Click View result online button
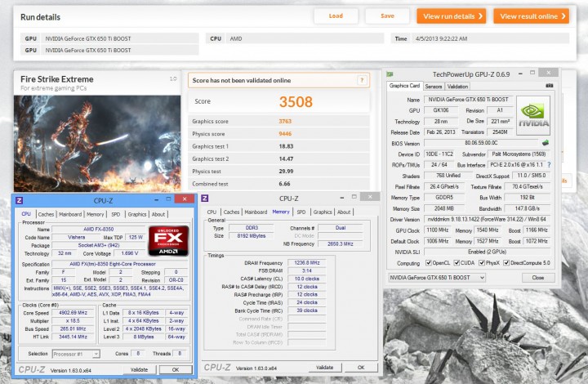 (x=532, y=16)
